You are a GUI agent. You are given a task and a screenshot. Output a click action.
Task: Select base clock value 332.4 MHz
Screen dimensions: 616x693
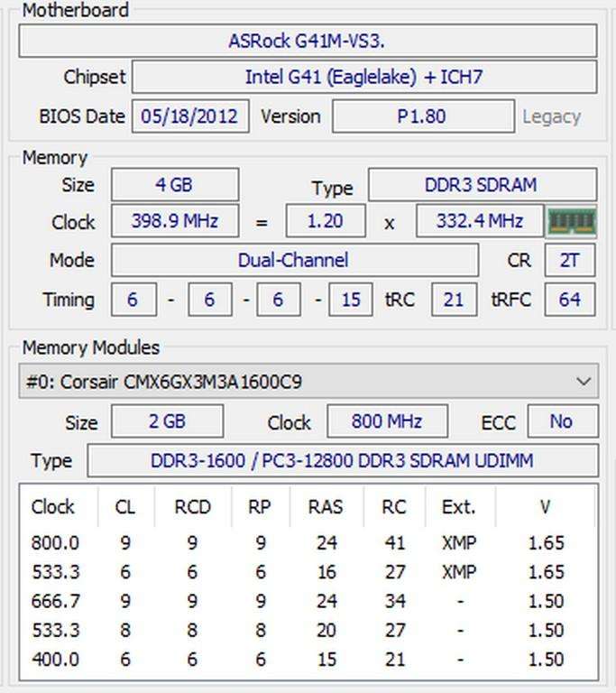(x=480, y=221)
